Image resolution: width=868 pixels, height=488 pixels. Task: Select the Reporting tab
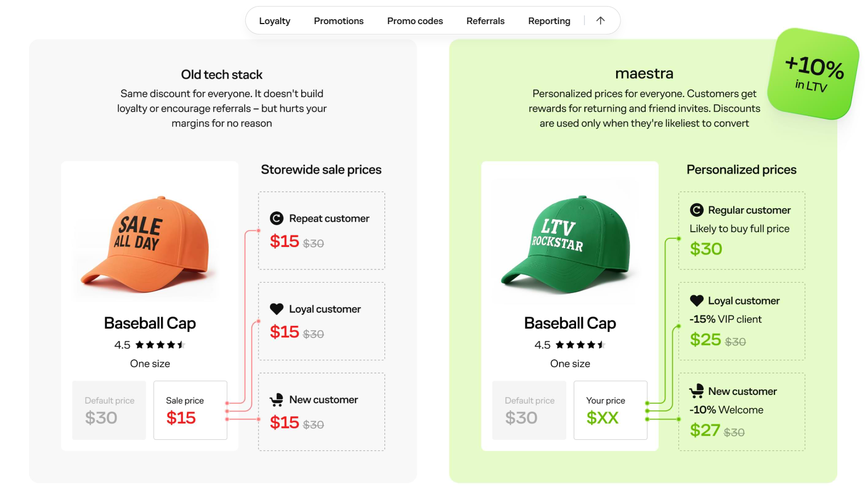[x=549, y=21]
